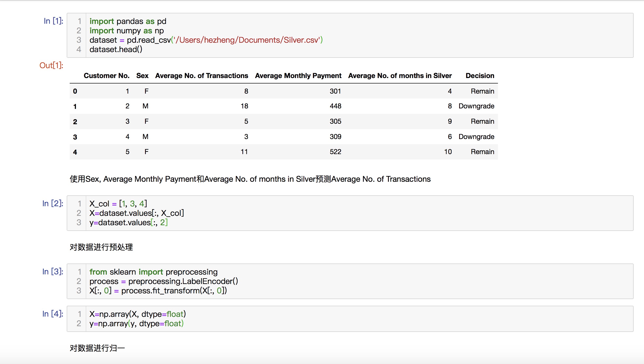Click the row index 3 label in table
The height and width of the screenshot is (364, 644).
coord(75,137)
